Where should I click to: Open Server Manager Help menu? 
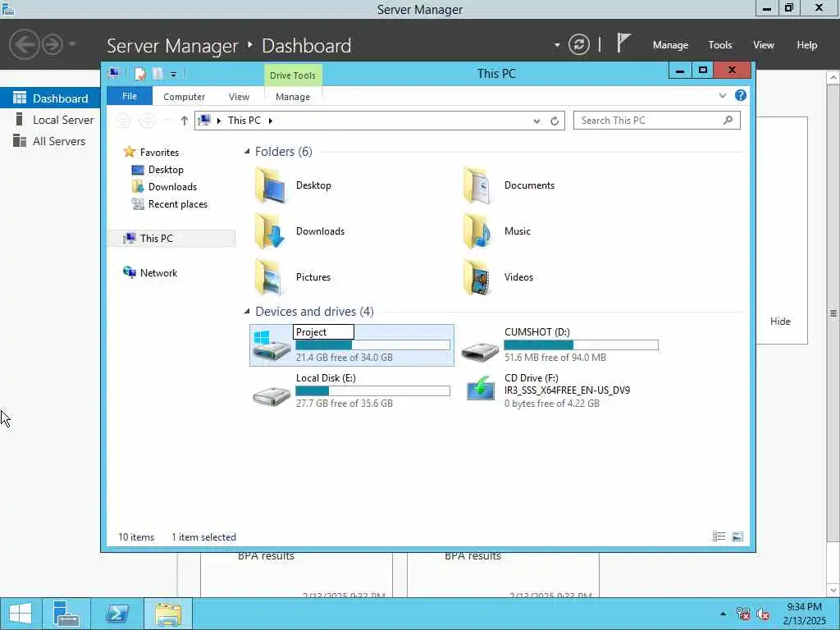click(x=807, y=45)
